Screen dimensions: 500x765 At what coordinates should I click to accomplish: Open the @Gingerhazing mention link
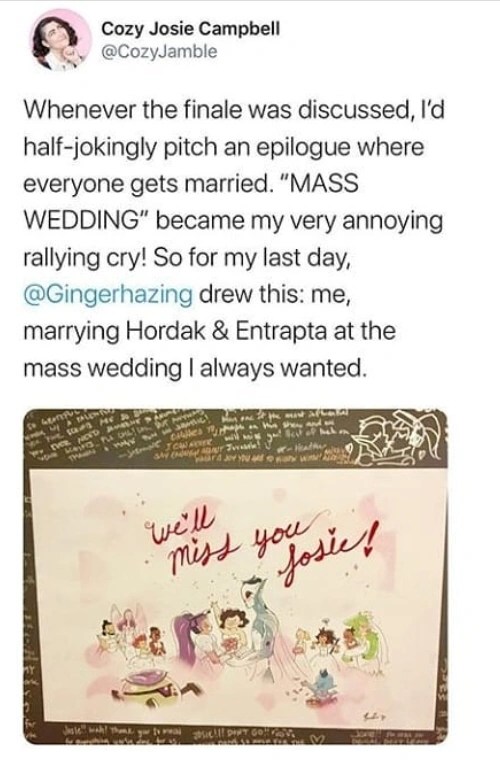[108, 294]
